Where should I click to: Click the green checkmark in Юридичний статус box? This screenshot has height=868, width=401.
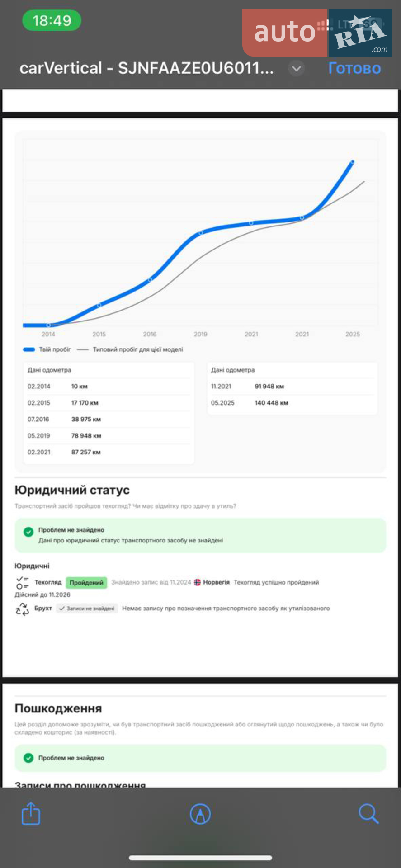coord(28,532)
